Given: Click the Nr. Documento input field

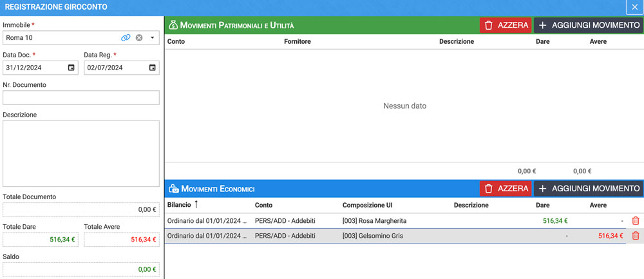Looking at the screenshot, I should [x=81, y=98].
